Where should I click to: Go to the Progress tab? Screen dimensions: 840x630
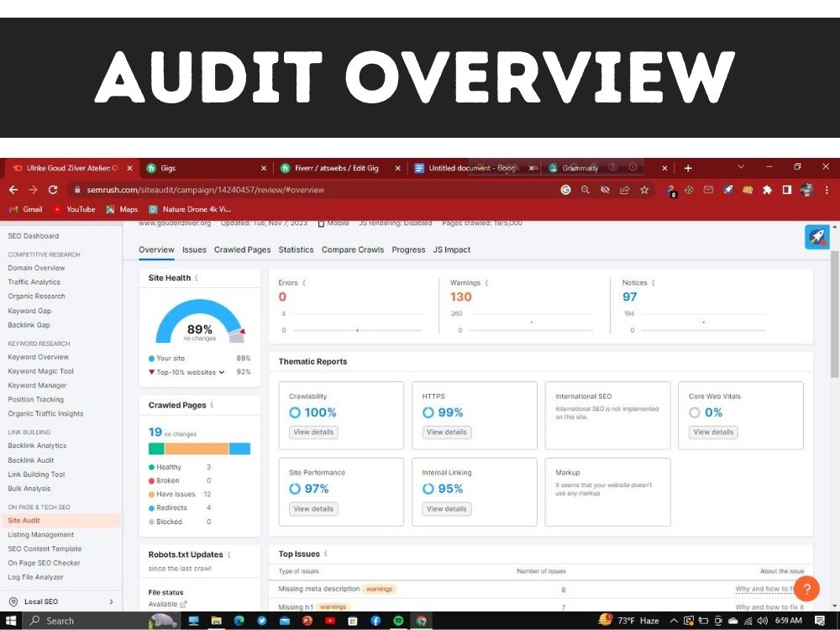[x=408, y=249]
